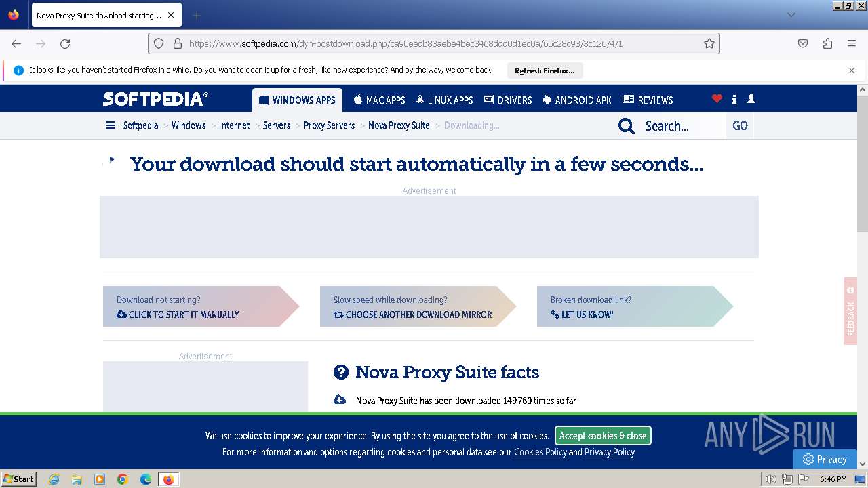Click the forward navigation arrow
The width and height of the screenshot is (868, 488).
tap(41, 43)
